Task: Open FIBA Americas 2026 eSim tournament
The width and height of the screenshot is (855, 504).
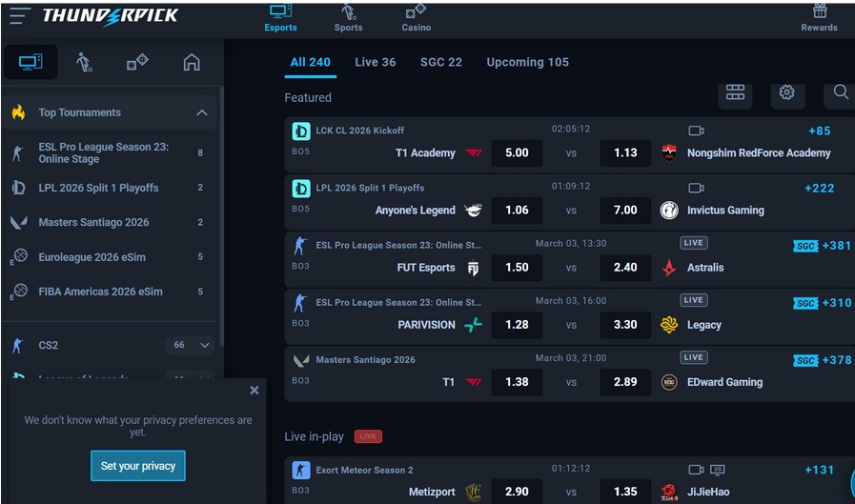Action: tap(109, 292)
